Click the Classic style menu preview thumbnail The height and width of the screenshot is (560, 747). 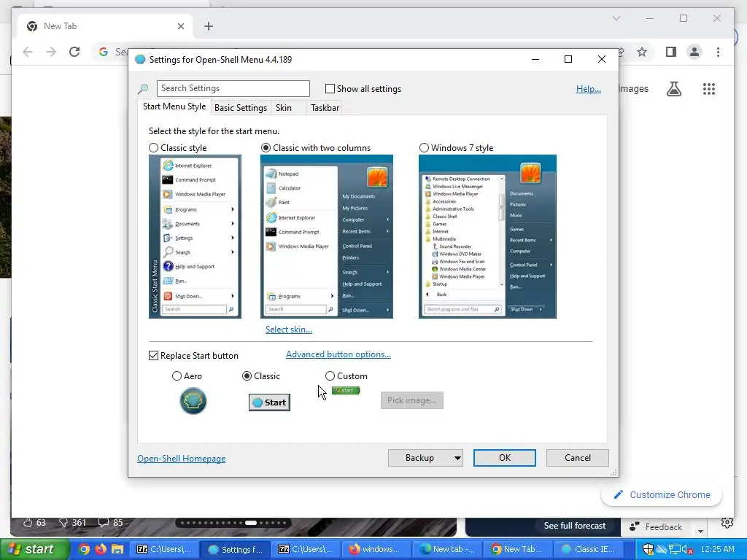tap(195, 236)
